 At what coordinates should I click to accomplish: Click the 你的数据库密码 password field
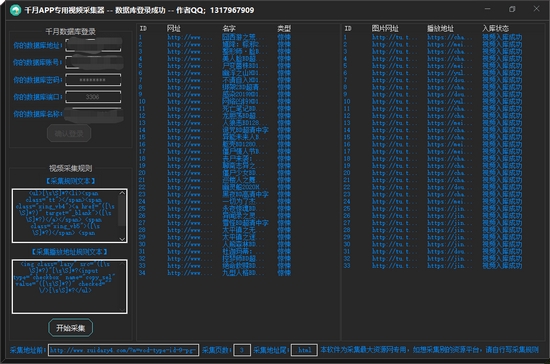coord(93,80)
